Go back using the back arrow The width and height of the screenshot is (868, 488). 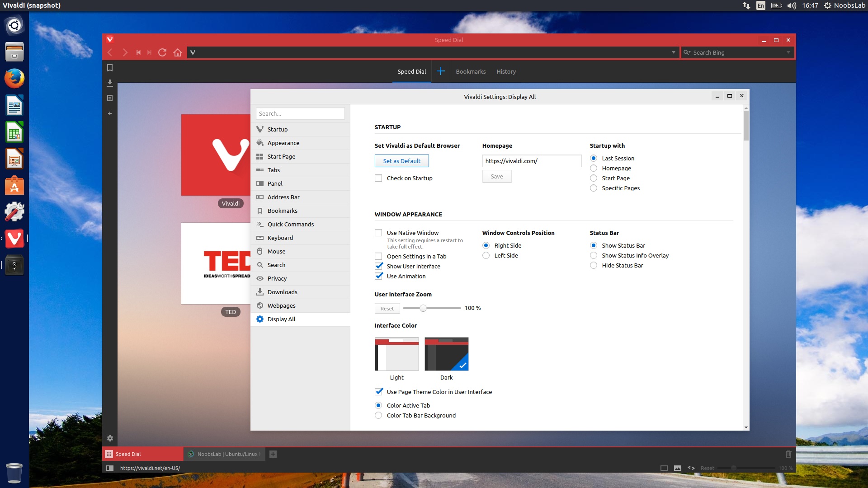click(110, 52)
